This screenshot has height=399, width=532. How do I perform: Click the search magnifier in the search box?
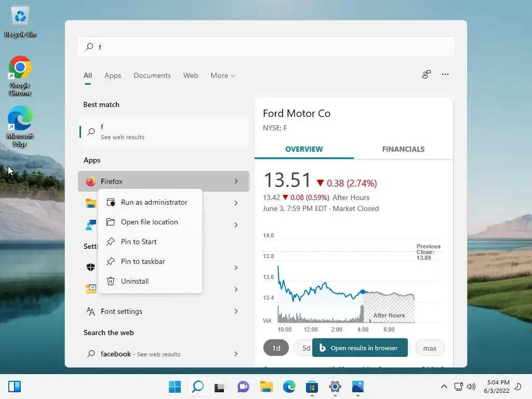(89, 47)
